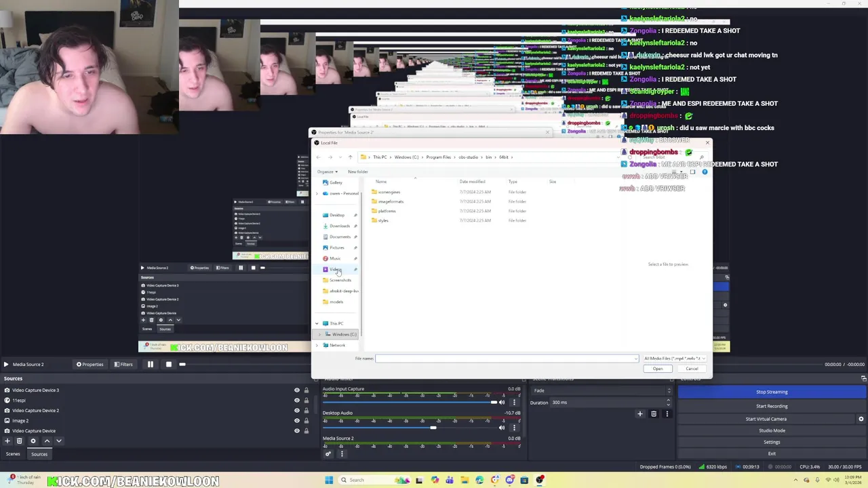This screenshot has width=868, height=488.
Task: Open the All Media Files type dropdown
Action: tap(674, 359)
